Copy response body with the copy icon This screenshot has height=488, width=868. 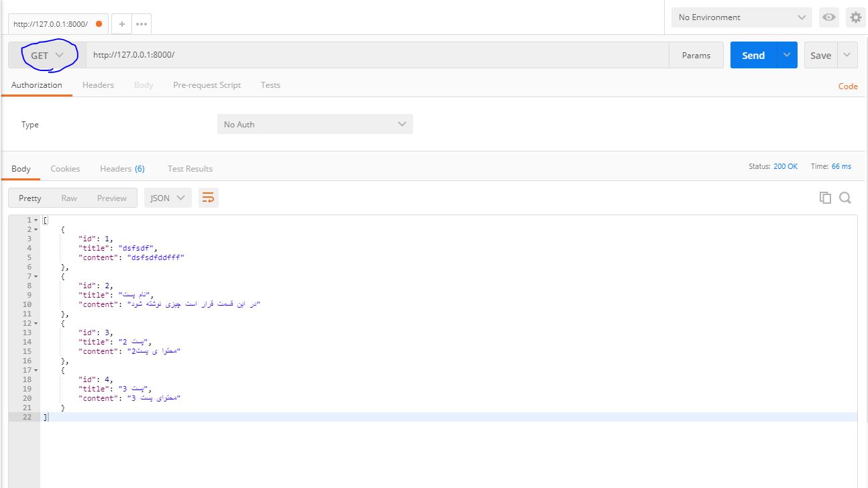coord(825,198)
